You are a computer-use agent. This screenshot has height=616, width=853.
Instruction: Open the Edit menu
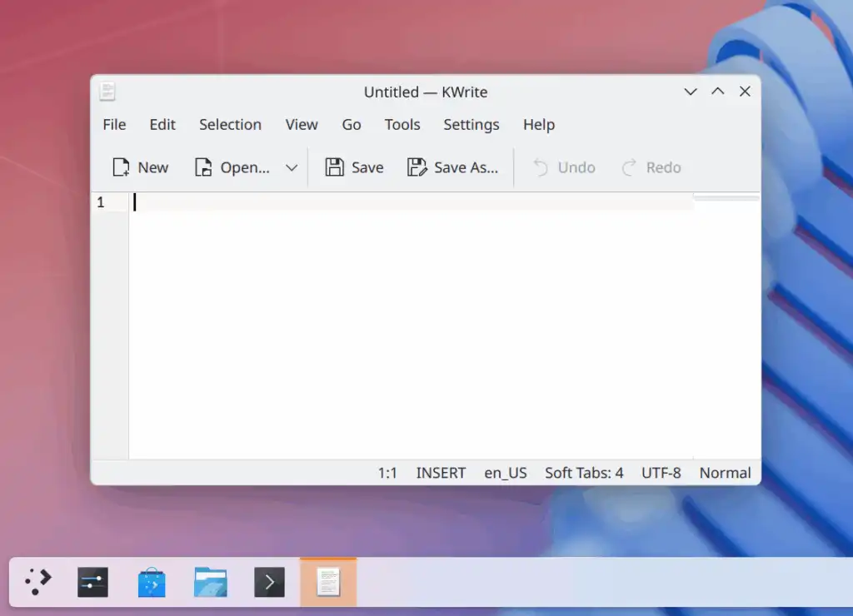[162, 125]
